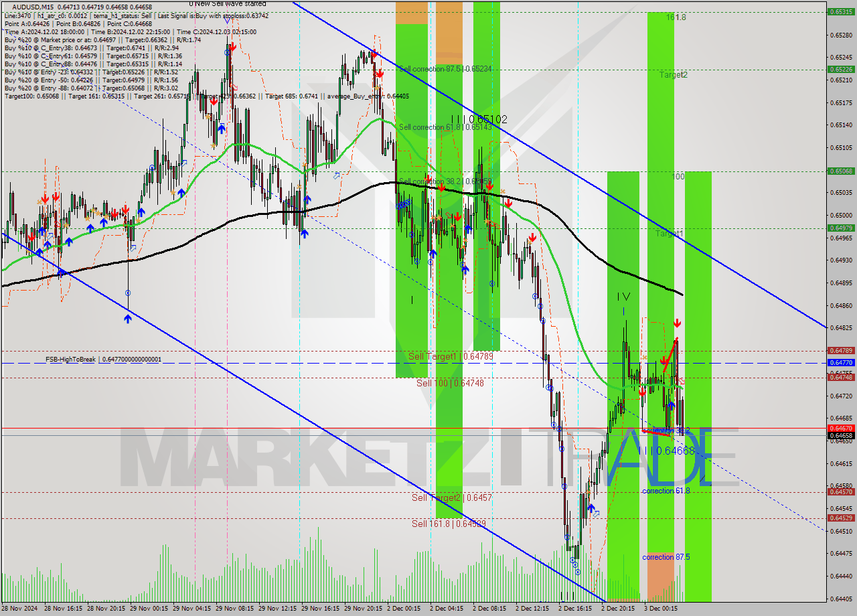
Task: Select the 'Target2' label on green zone
Action: tap(673, 75)
